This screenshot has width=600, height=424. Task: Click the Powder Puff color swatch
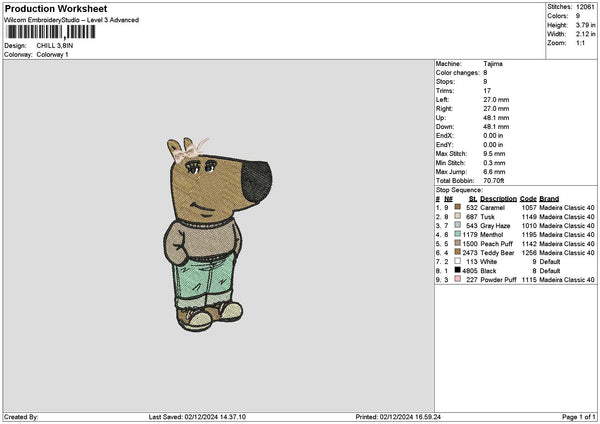point(457,279)
